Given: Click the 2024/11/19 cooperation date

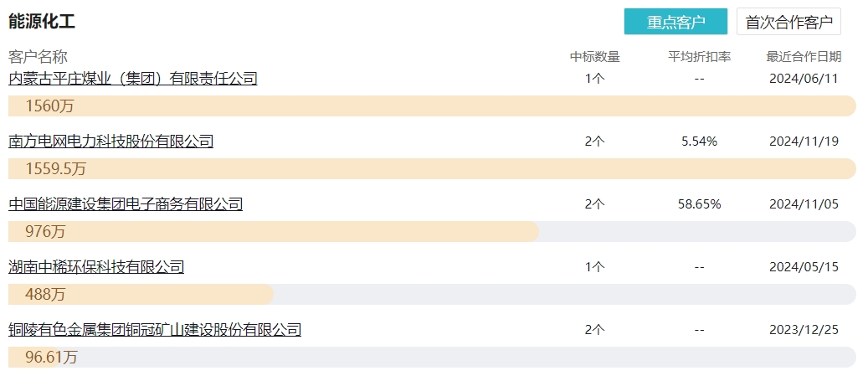Looking at the screenshot, I should 804,142.
